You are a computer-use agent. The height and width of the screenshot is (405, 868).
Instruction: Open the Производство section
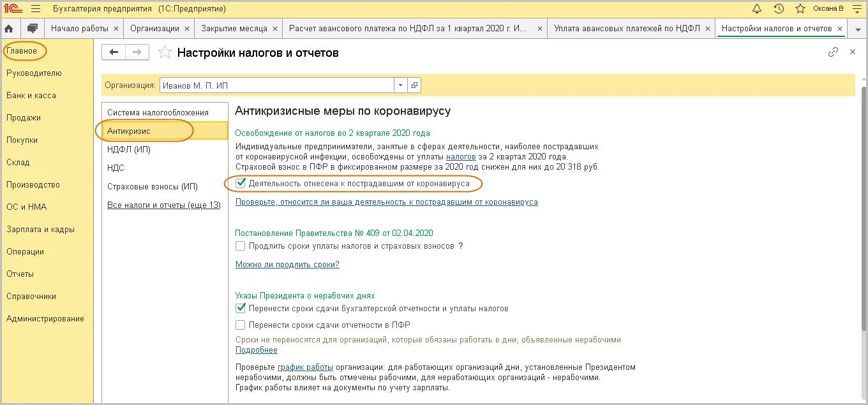(33, 184)
